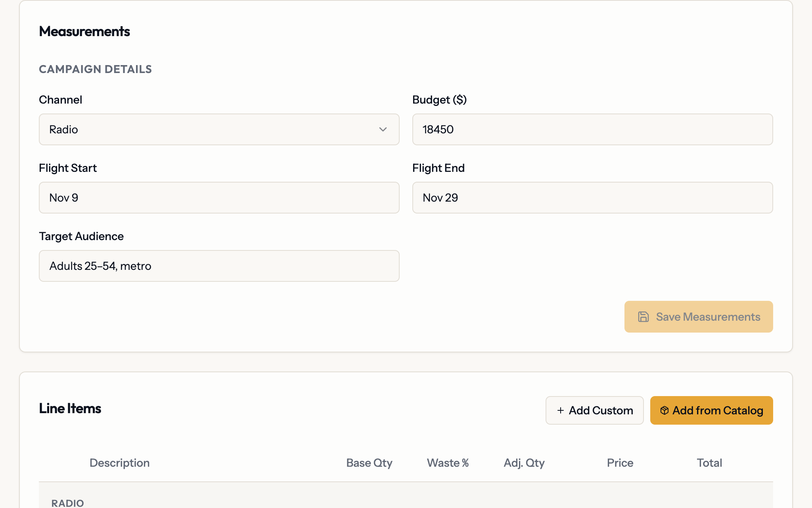Open Add from Catalog
The height and width of the screenshot is (508, 812).
point(711,410)
